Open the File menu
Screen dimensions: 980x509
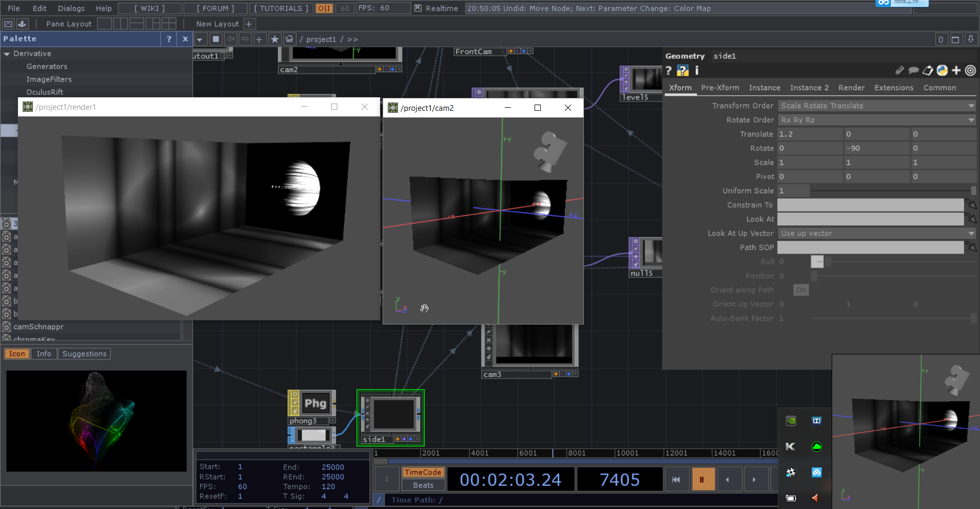(14, 8)
